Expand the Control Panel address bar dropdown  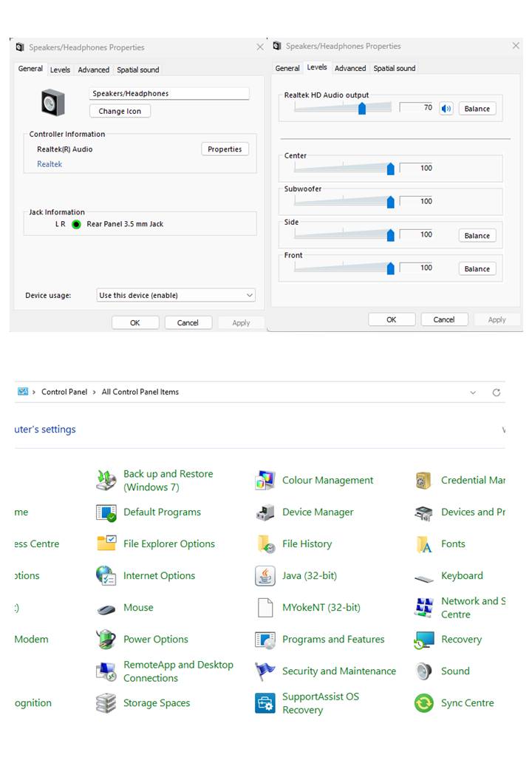473,393
